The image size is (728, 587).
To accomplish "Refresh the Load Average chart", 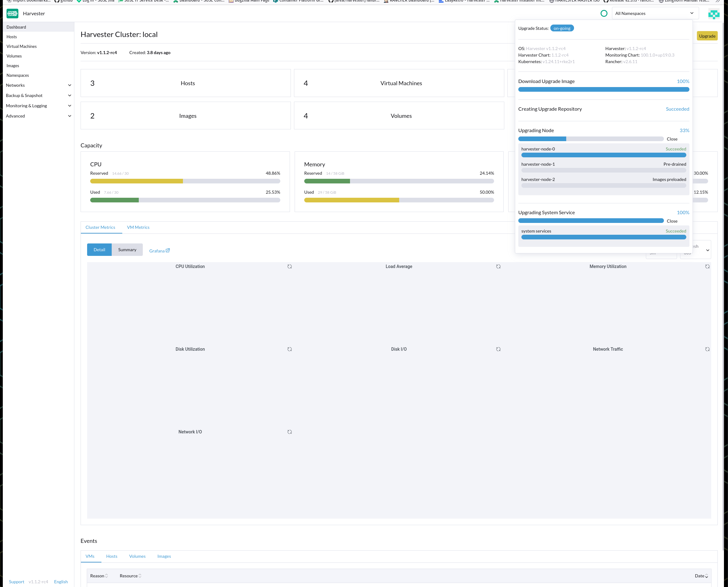I will 498,266.
